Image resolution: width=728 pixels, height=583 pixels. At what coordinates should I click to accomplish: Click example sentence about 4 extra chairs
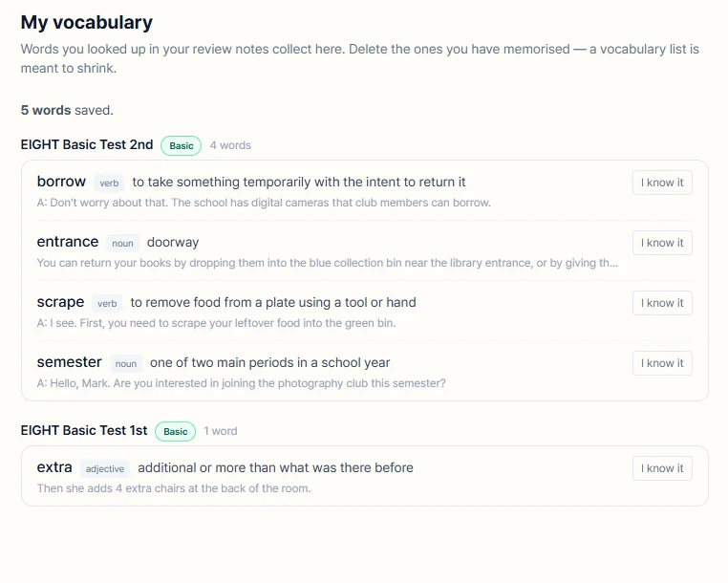coord(174,488)
